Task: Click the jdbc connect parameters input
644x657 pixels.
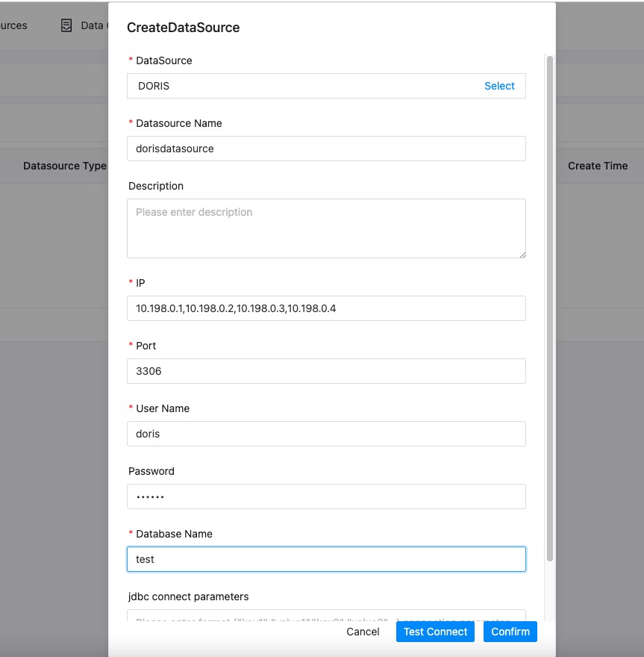Action: point(326,617)
